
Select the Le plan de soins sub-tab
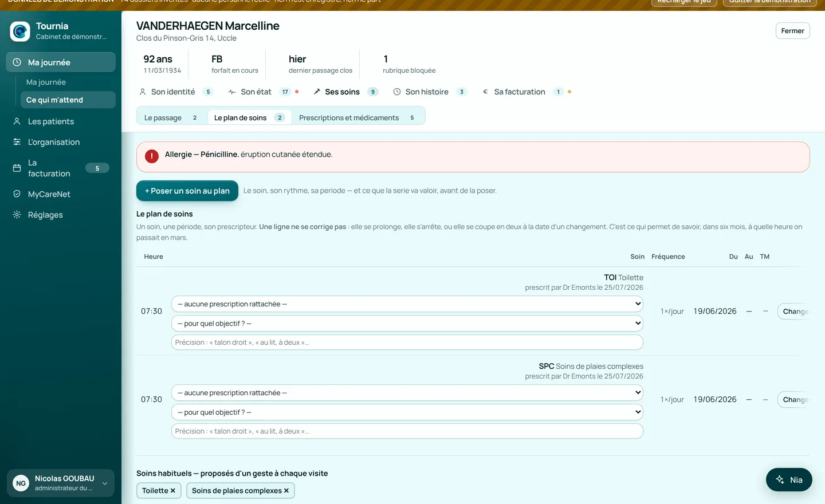click(x=249, y=117)
